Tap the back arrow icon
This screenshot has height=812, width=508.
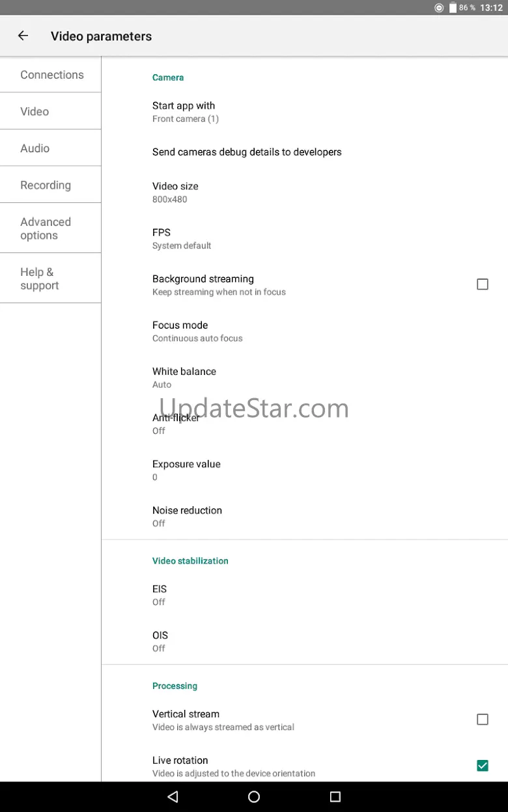[x=23, y=36]
